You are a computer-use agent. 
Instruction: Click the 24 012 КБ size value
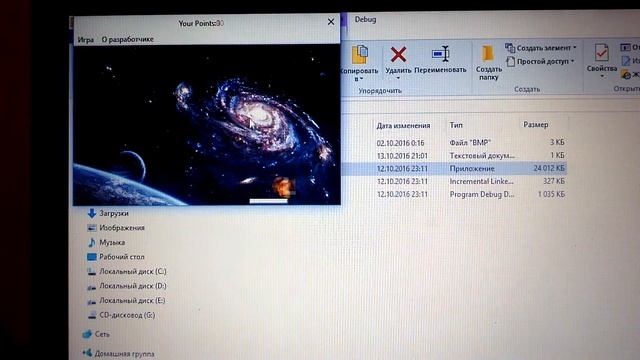[549, 168]
